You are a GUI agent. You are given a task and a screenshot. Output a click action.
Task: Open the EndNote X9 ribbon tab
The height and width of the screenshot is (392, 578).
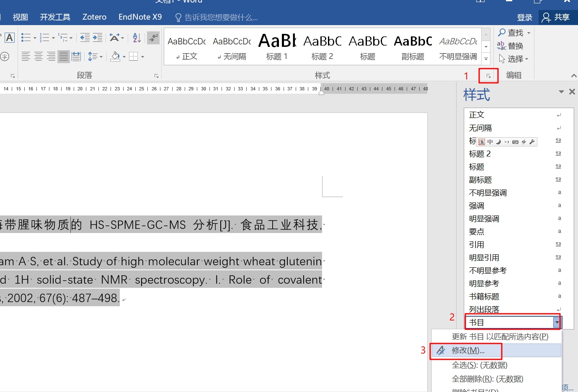click(140, 17)
